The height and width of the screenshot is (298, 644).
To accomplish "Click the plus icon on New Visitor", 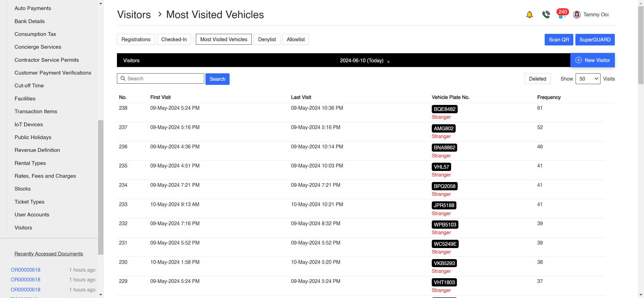I will pos(579,60).
